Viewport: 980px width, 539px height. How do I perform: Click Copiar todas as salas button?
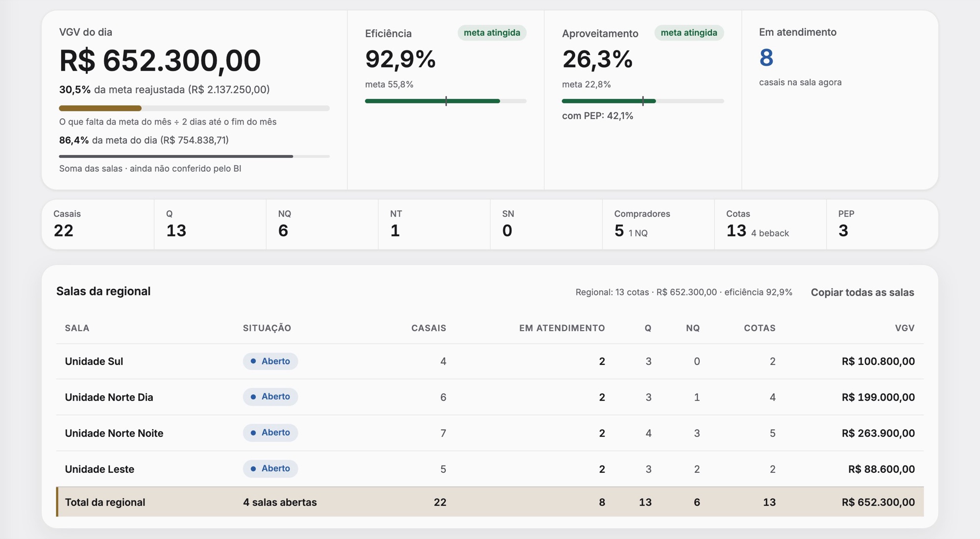862,292
